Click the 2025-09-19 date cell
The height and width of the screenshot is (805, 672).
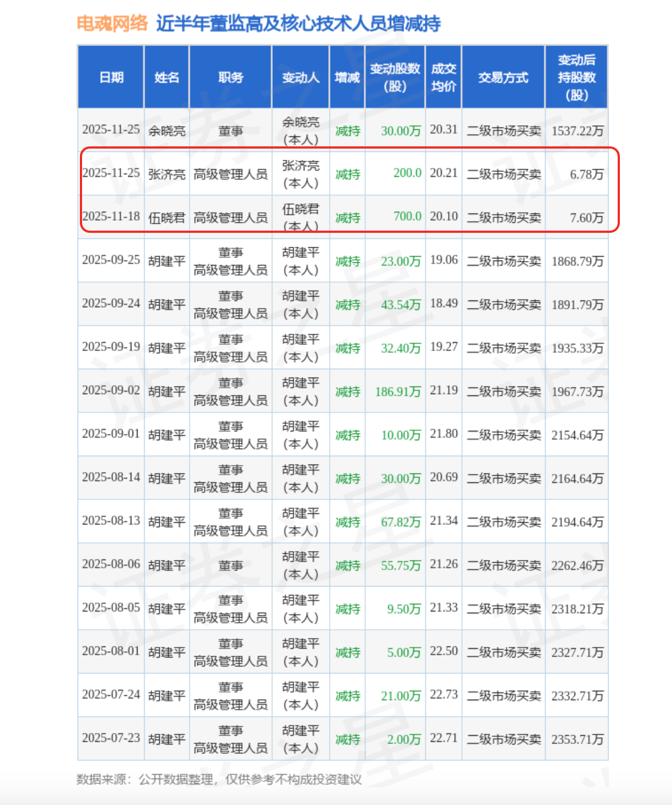click(x=111, y=347)
